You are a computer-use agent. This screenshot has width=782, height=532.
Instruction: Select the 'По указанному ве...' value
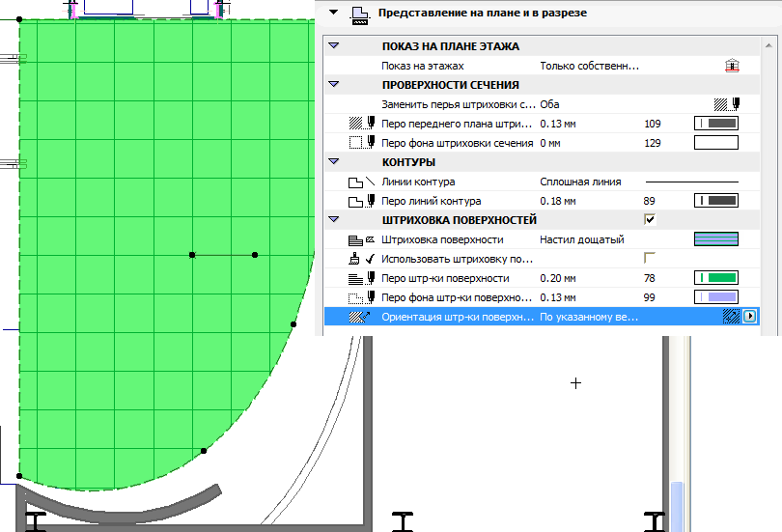(x=589, y=317)
